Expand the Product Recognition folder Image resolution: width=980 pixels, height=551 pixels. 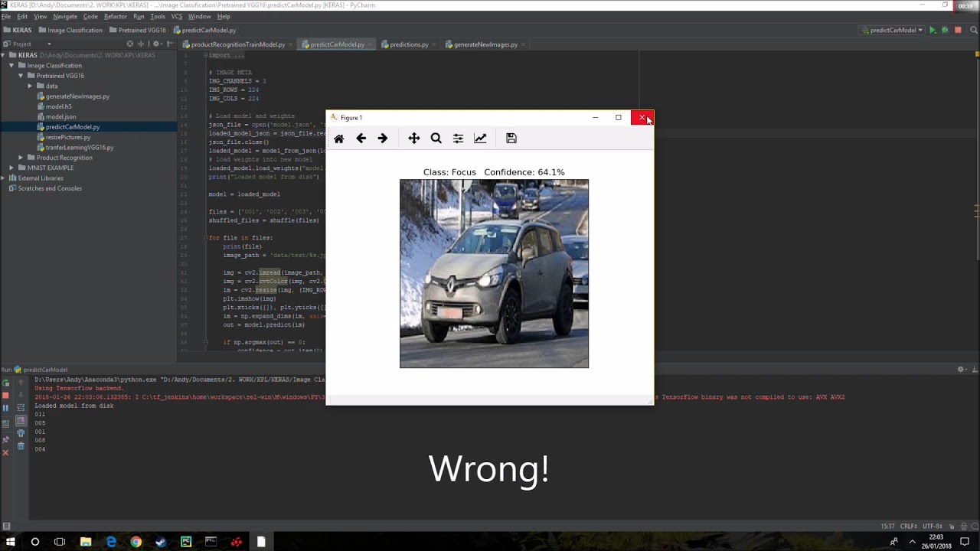tap(21, 158)
